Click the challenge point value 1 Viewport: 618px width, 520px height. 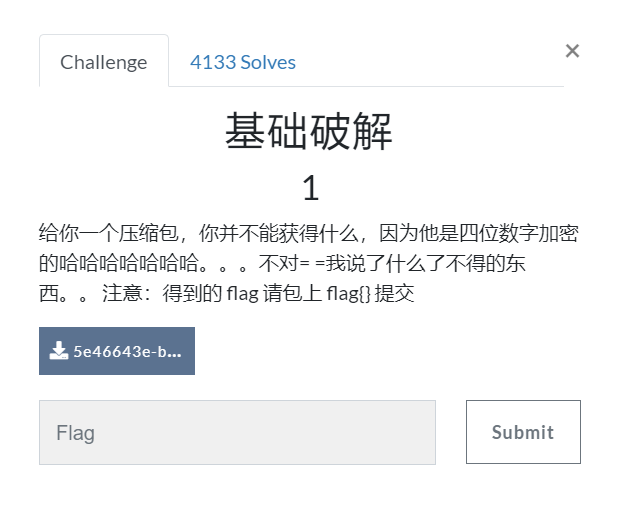pos(311,188)
